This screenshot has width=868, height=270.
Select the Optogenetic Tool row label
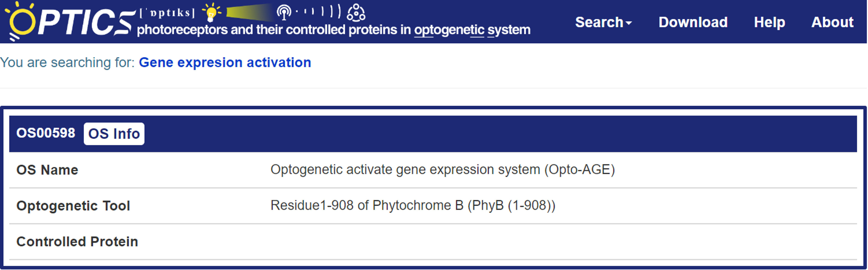[x=73, y=206]
